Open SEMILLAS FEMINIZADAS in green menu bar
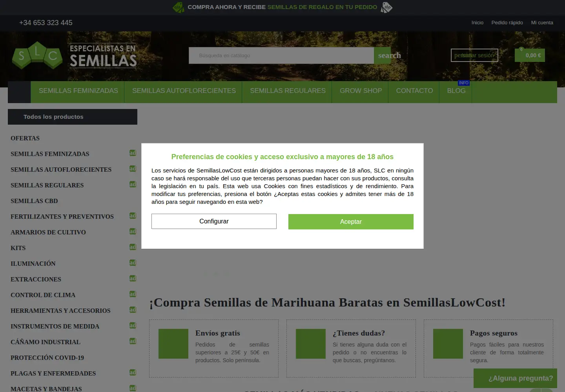This screenshot has width=565, height=392. [78, 91]
